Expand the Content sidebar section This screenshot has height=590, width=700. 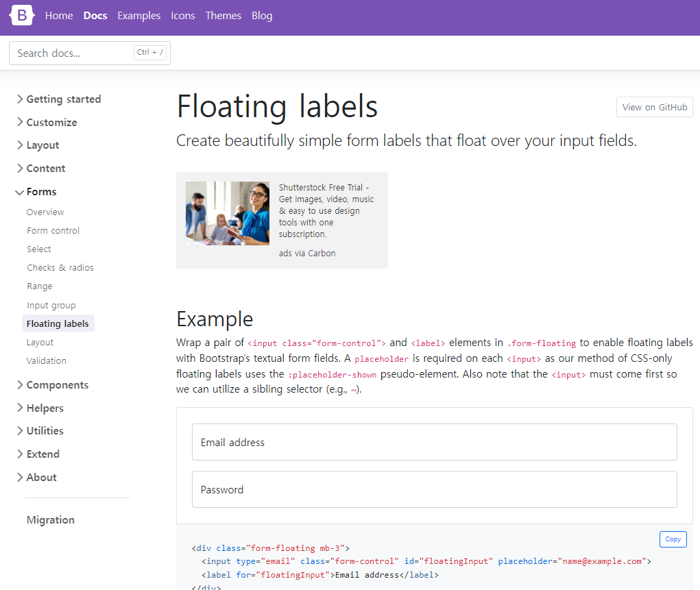coord(41,169)
